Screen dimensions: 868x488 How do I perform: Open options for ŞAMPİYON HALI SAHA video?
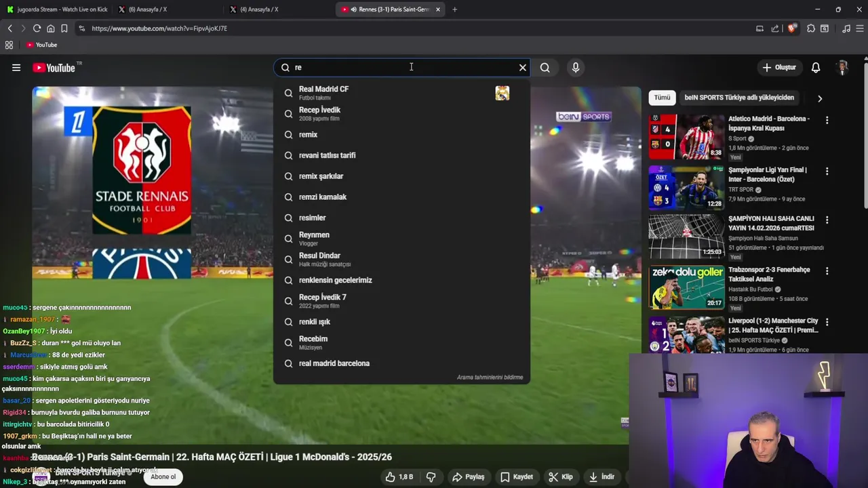[x=827, y=220]
